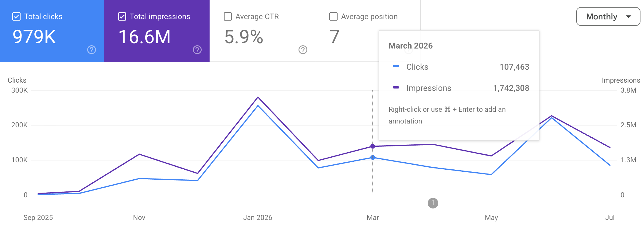Enable the Average position checkbox
Viewport: 644px width, 237px height.
point(333,16)
